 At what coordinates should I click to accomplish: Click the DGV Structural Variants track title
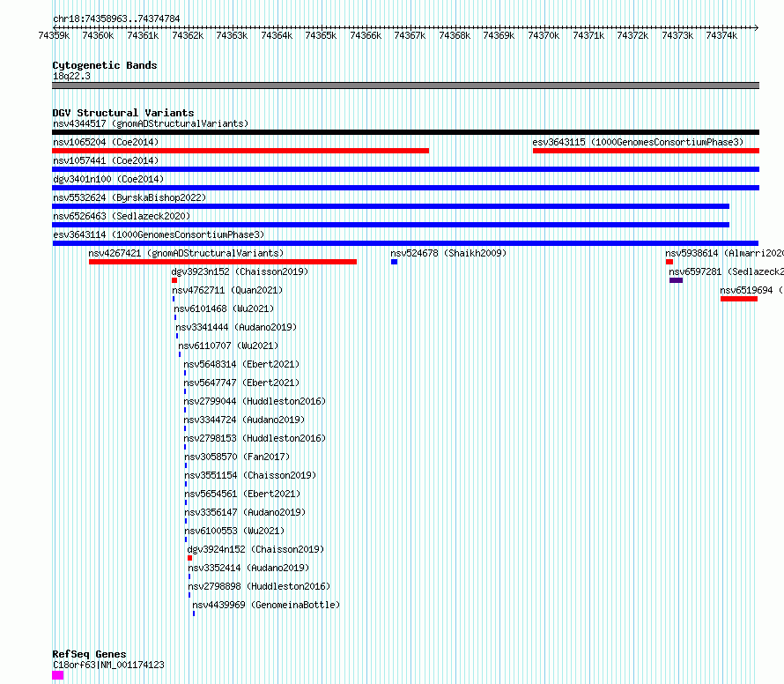pyautogui.click(x=123, y=113)
